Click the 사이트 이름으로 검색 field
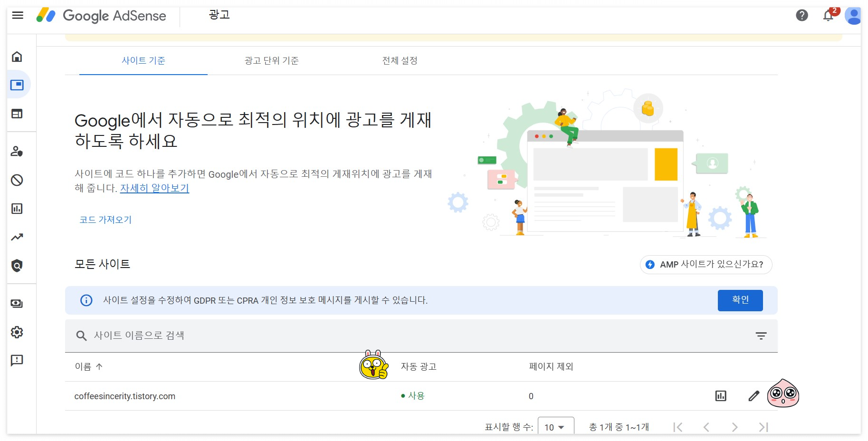 coord(421,336)
